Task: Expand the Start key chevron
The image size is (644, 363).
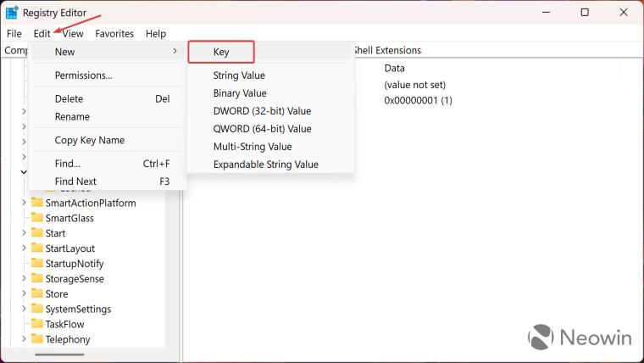Action: (24, 232)
